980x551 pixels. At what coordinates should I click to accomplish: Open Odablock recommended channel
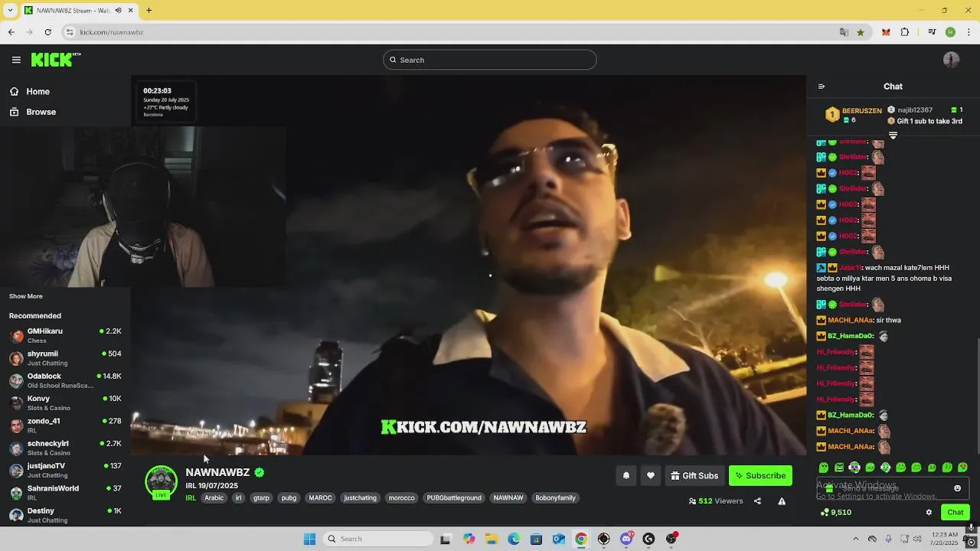[x=65, y=380]
